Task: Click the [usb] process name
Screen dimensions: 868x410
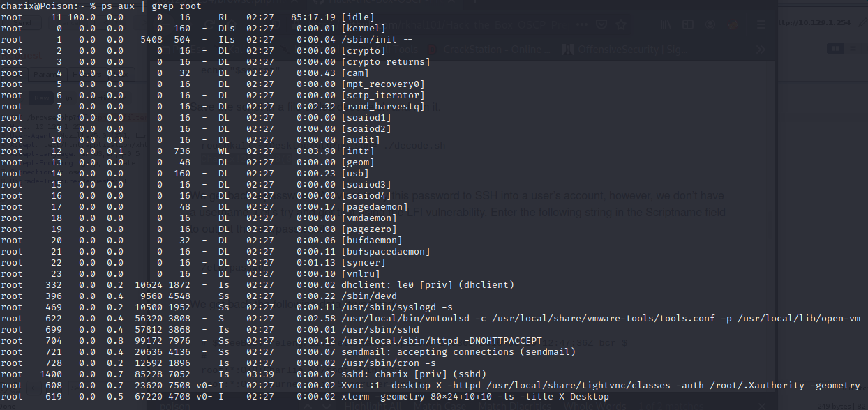Action: (355, 174)
